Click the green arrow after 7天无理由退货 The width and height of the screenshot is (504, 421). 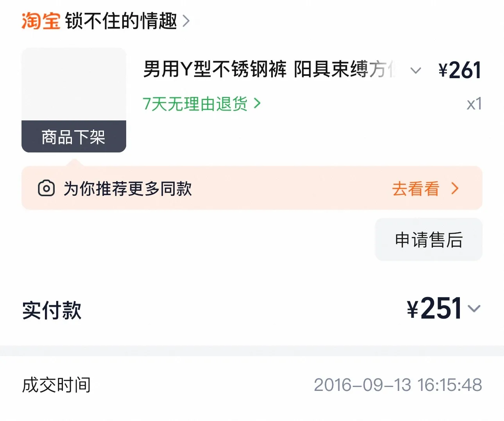tap(257, 104)
